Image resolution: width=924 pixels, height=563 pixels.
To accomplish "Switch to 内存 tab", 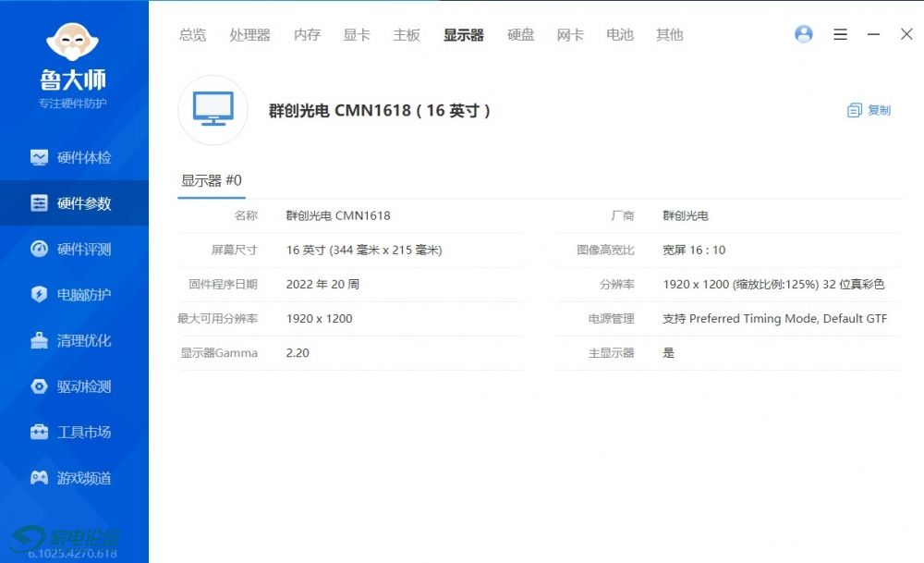I will tap(307, 35).
